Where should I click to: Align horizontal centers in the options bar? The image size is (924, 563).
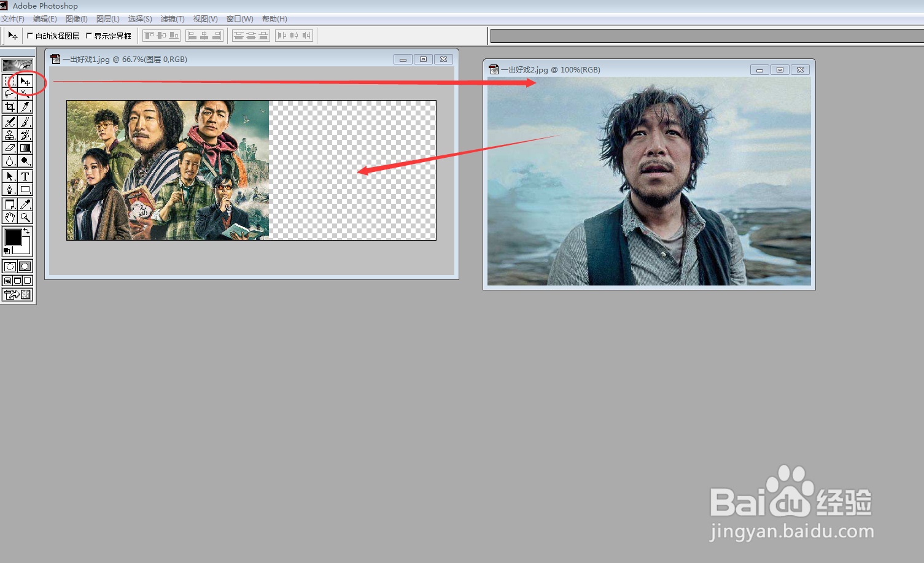click(x=204, y=36)
